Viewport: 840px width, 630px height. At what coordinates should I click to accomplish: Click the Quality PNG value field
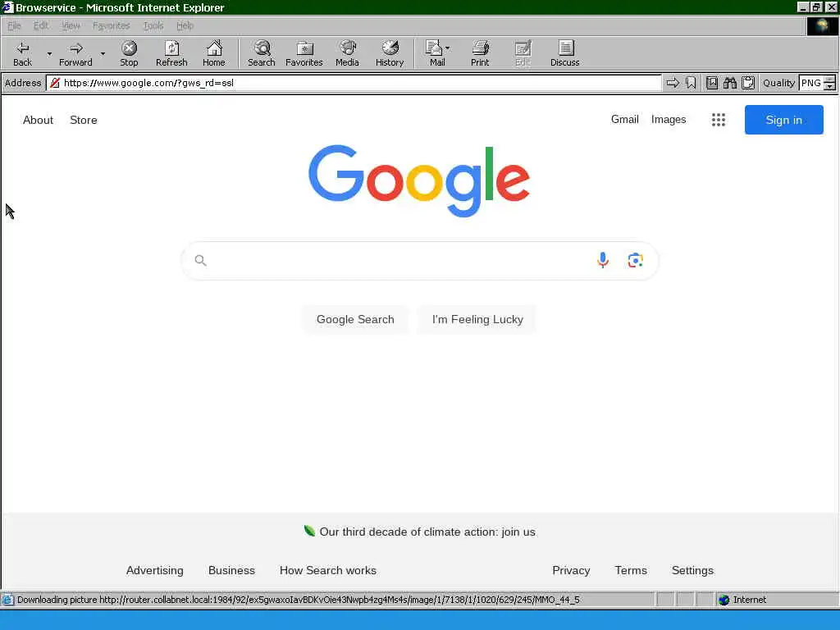click(x=811, y=83)
